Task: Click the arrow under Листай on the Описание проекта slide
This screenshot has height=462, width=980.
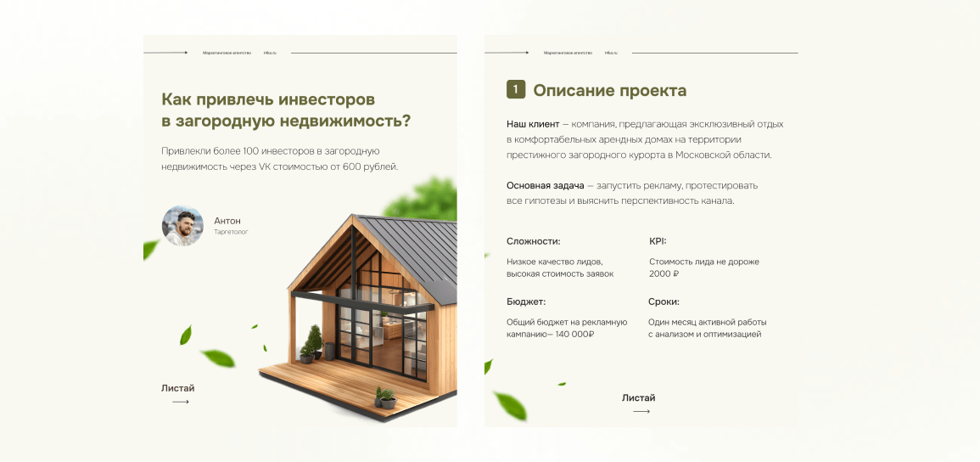Action: pyautogui.click(x=641, y=411)
